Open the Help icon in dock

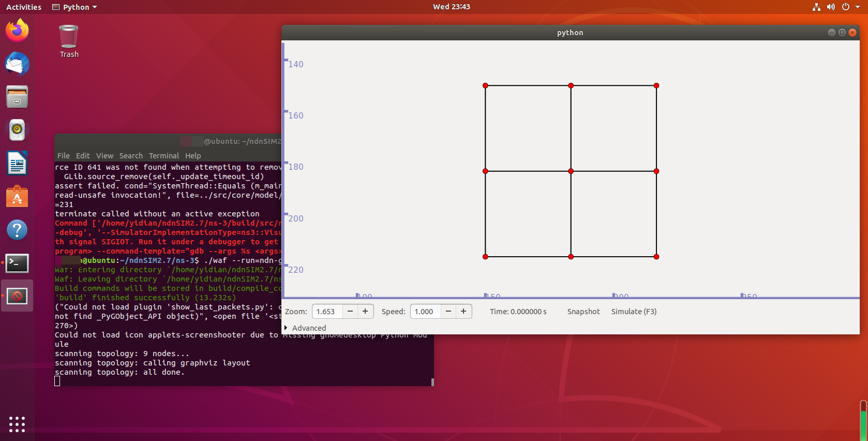17,230
